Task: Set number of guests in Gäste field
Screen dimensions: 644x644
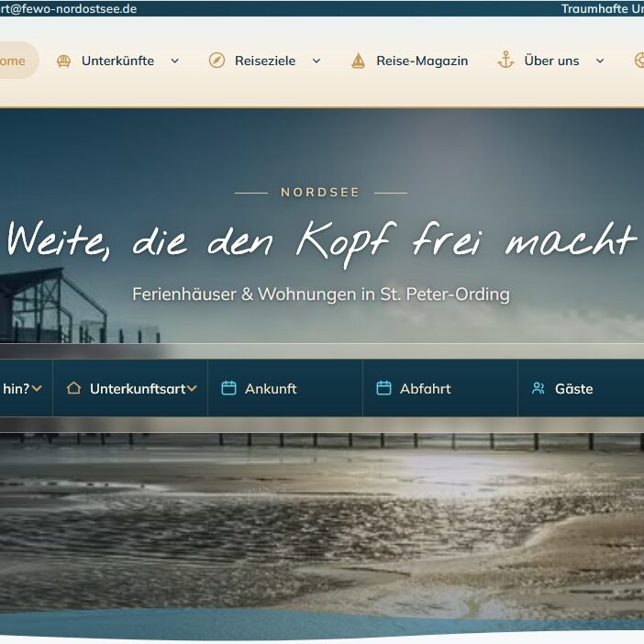Action: (581, 388)
